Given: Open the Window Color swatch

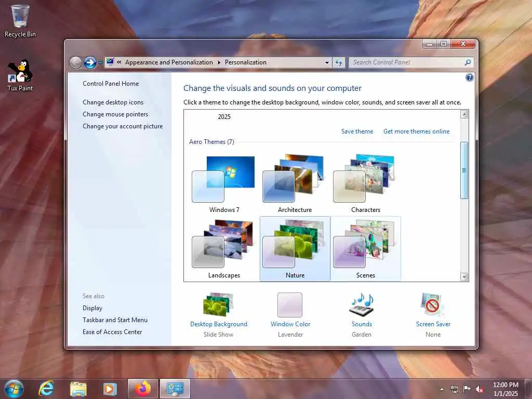Looking at the screenshot, I should point(290,304).
